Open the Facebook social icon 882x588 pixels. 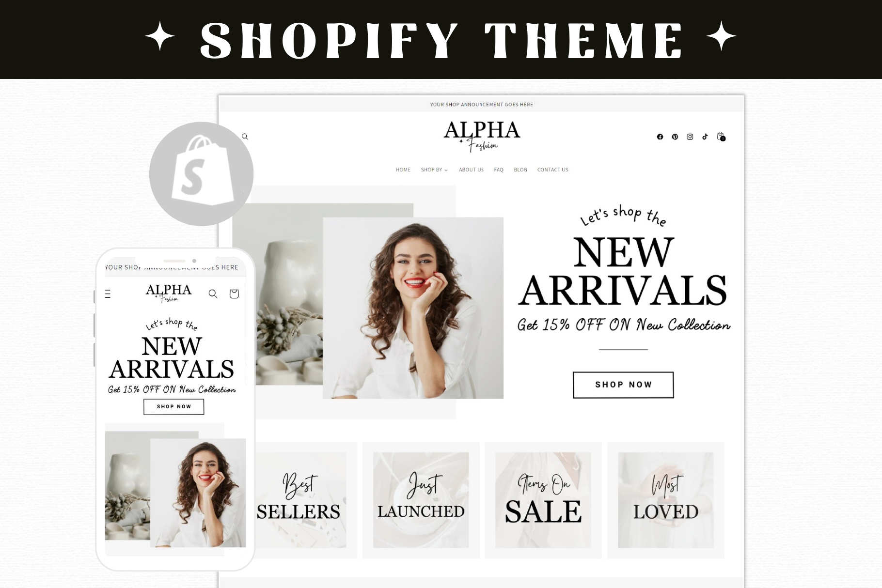tap(660, 137)
